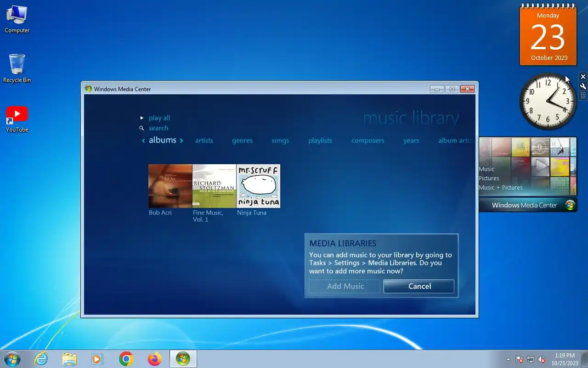Click the play all triangle icon

point(142,118)
